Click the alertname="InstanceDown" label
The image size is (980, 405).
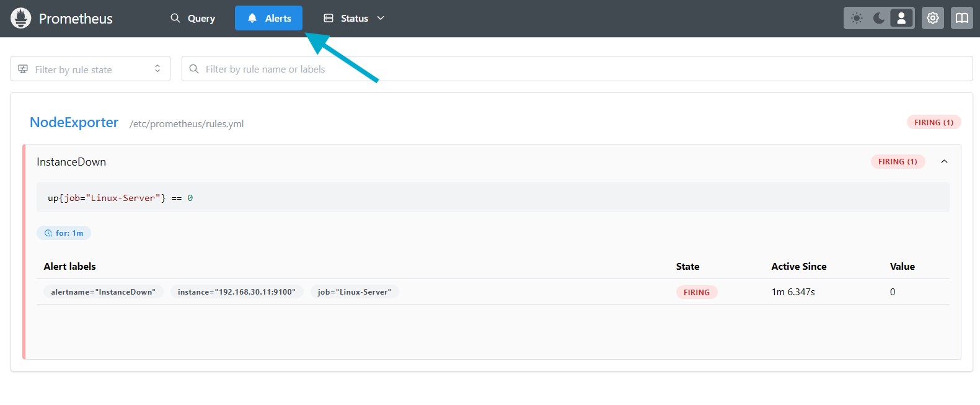[103, 292]
